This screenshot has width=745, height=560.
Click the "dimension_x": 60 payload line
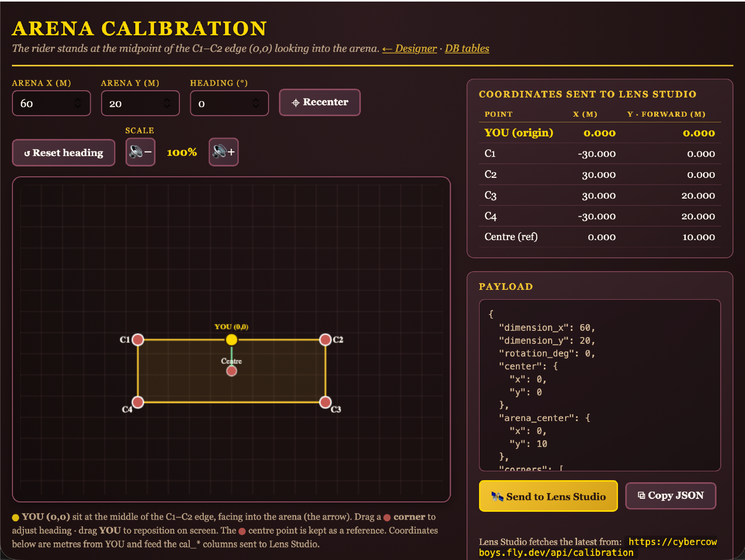pyautogui.click(x=547, y=328)
